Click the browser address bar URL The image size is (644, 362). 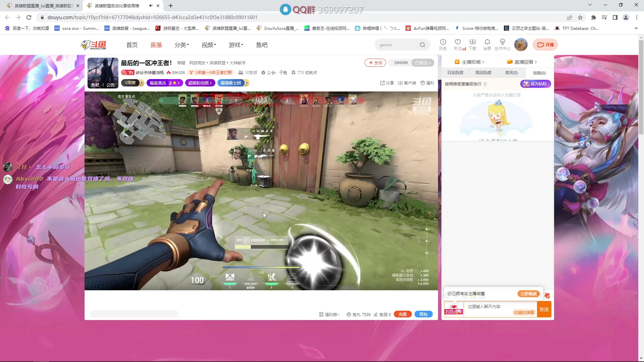(x=152, y=17)
